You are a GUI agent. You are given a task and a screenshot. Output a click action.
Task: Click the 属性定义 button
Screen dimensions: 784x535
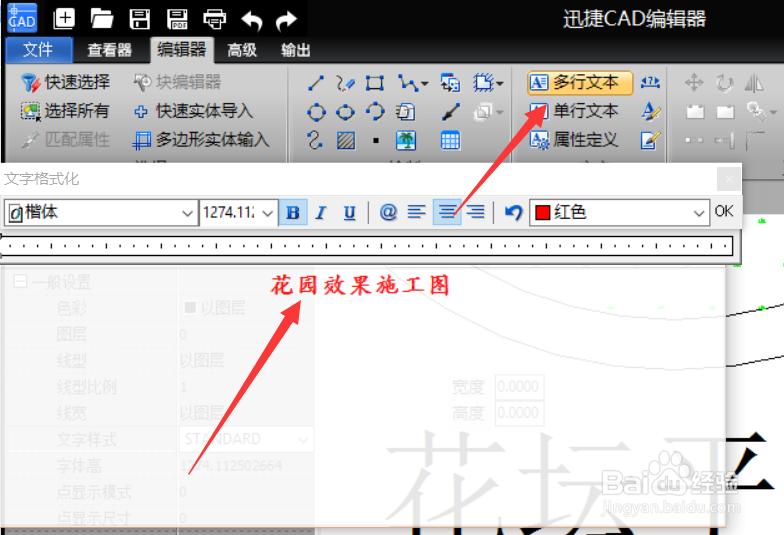pos(574,140)
